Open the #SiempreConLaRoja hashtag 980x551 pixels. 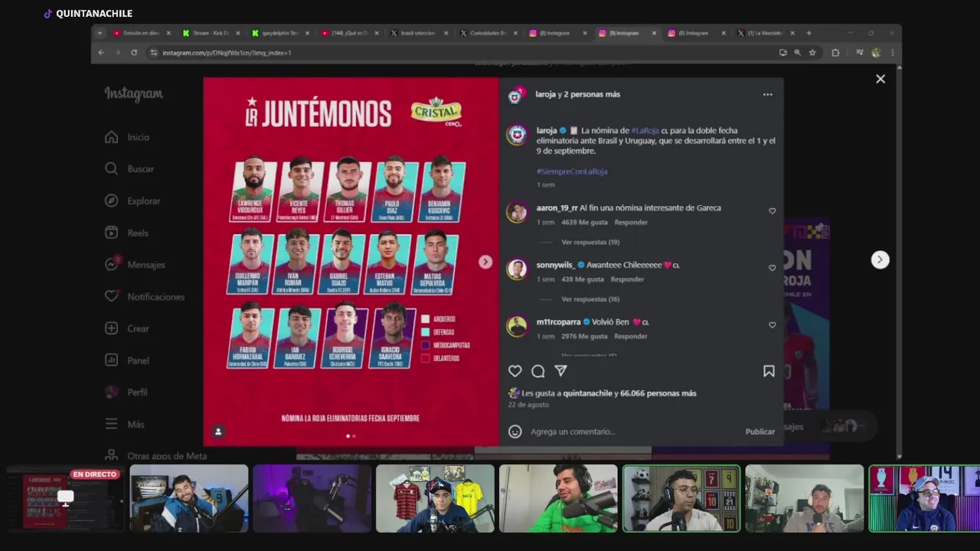click(572, 171)
